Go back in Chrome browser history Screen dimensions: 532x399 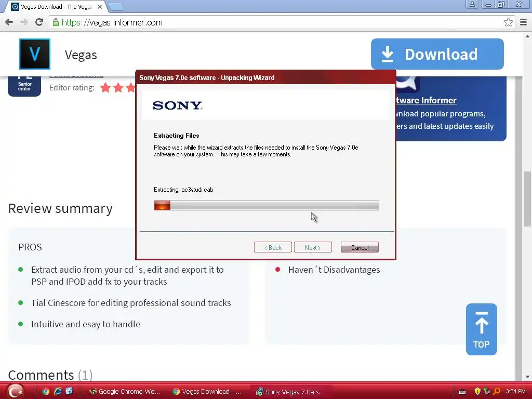[9, 22]
